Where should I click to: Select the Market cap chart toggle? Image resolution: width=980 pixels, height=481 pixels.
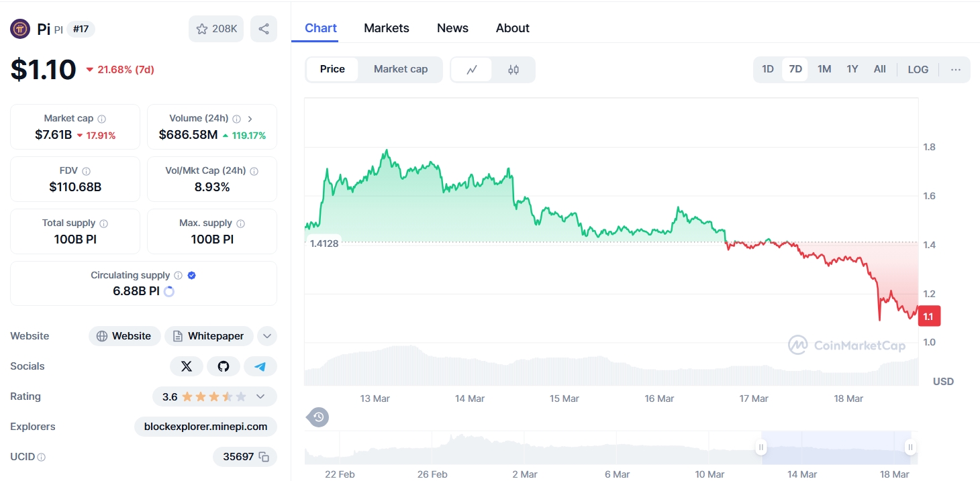(x=401, y=69)
